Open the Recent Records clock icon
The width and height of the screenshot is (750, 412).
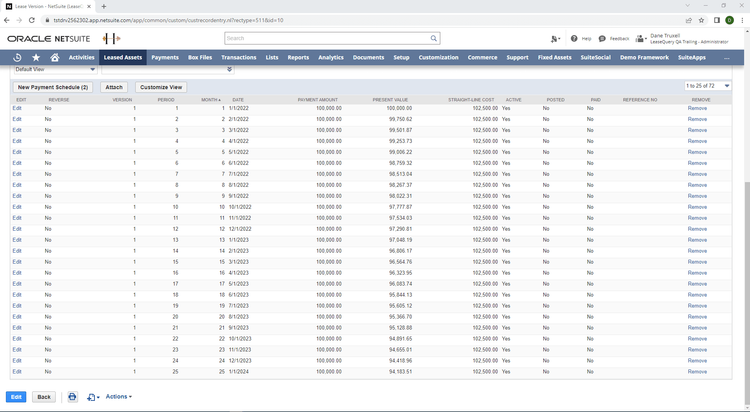(17, 57)
